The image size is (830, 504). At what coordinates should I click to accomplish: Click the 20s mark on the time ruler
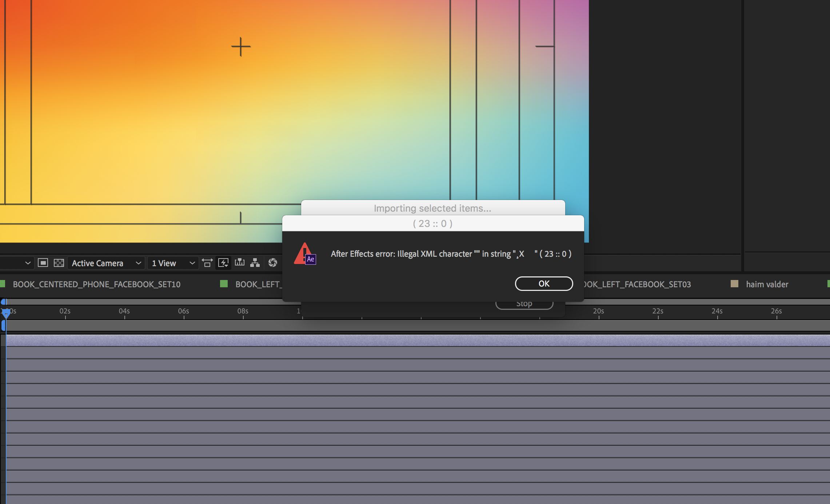(598, 311)
